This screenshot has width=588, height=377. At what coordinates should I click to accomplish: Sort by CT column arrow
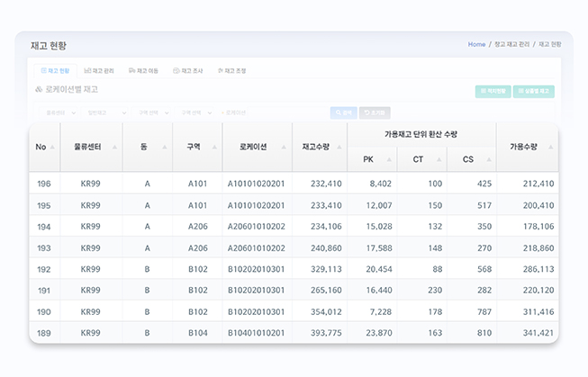point(439,159)
